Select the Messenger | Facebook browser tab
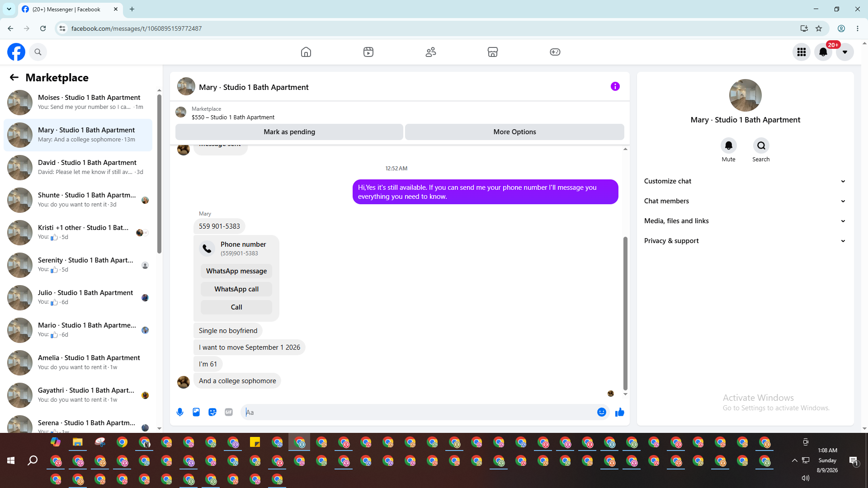Image resolution: width=868 pixels, height=488 pixels. 70,9
